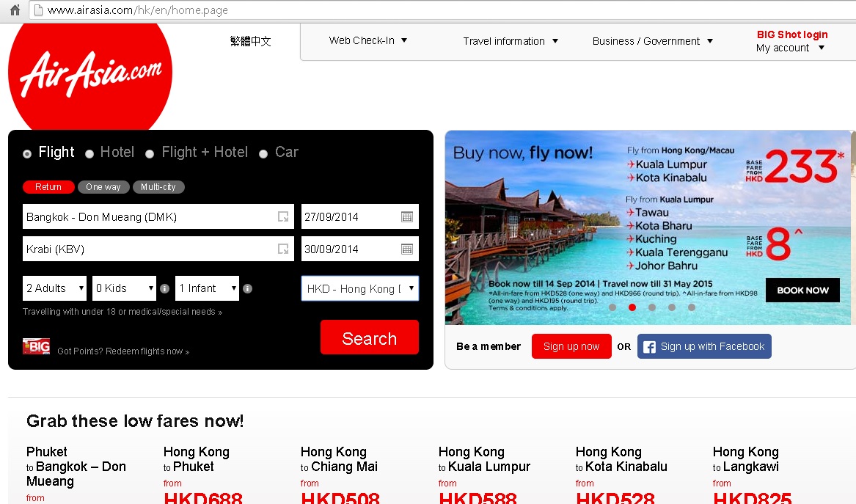Image resolution: width=856 pixels, height=504 pixels.
Task: Open the departure date calendar icon
Action: (x=407, y=217)
